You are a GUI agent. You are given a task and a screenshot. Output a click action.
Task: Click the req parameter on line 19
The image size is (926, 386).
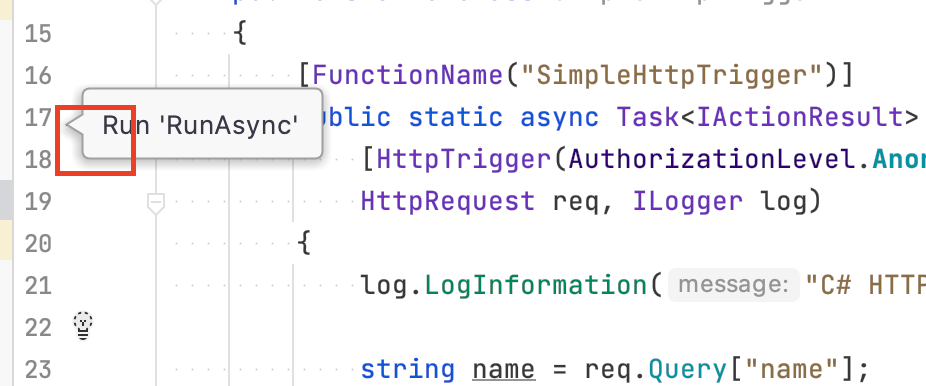tap(576, 204)
